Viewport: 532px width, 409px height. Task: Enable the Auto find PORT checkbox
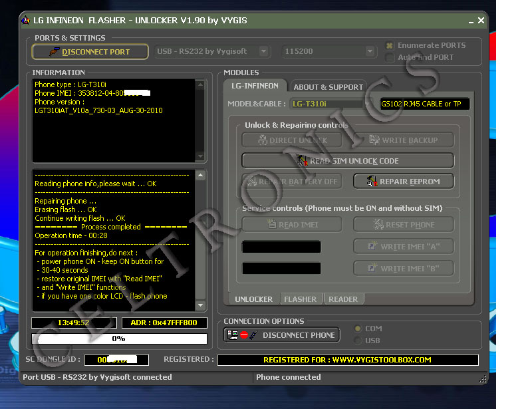[x=390, y=57]
